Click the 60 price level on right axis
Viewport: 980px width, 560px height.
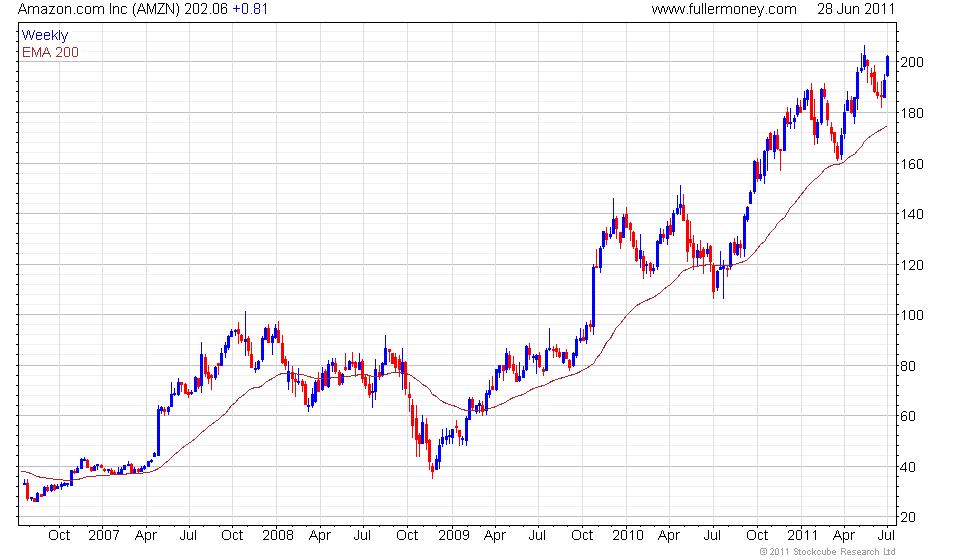tap(911, 417)
